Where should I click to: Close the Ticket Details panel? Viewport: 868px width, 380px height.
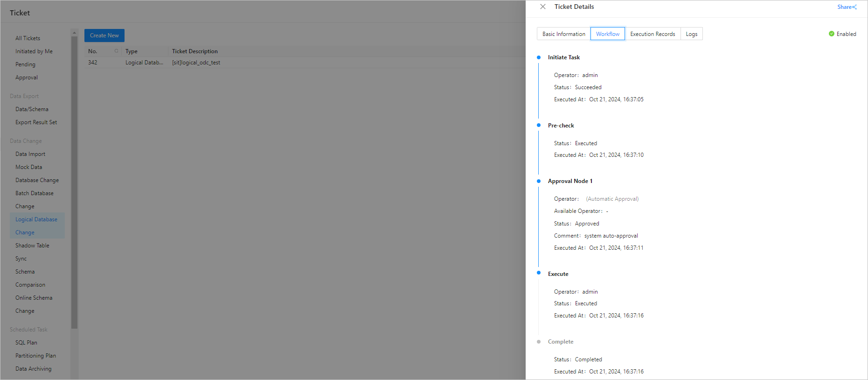[x=543, y=7]
